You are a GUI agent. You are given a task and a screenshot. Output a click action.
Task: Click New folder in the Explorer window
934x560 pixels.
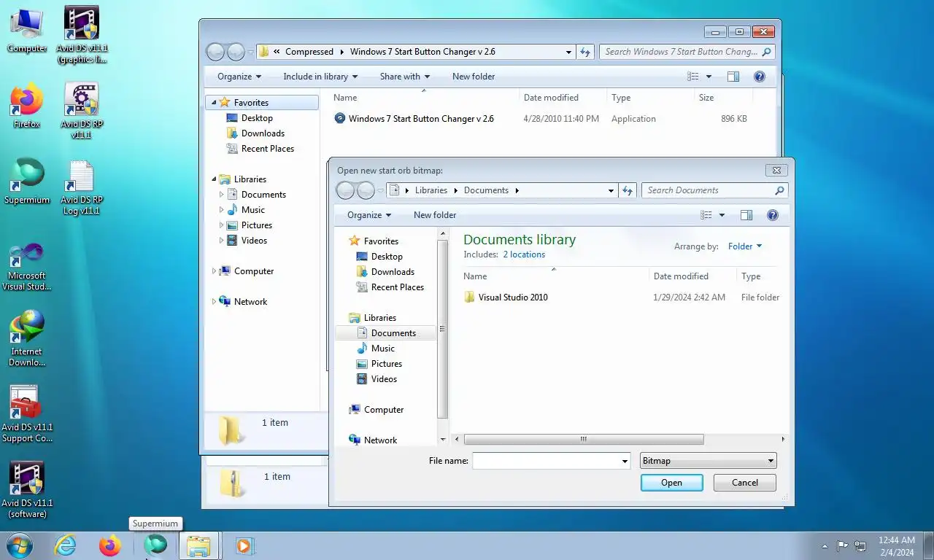pyautogui.click(x=474, y=77)
